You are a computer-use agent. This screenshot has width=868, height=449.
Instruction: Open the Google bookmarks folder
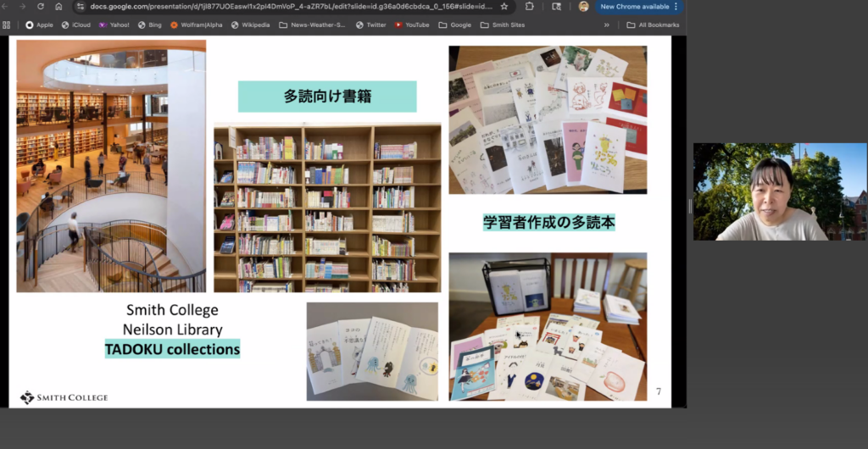point(455,25)
